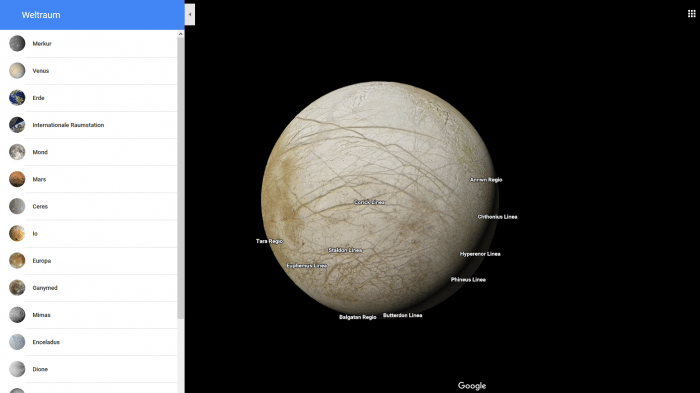Click the Chthonius Linea label
Viewport: 700px width, 393px height.
click(497, 217)
